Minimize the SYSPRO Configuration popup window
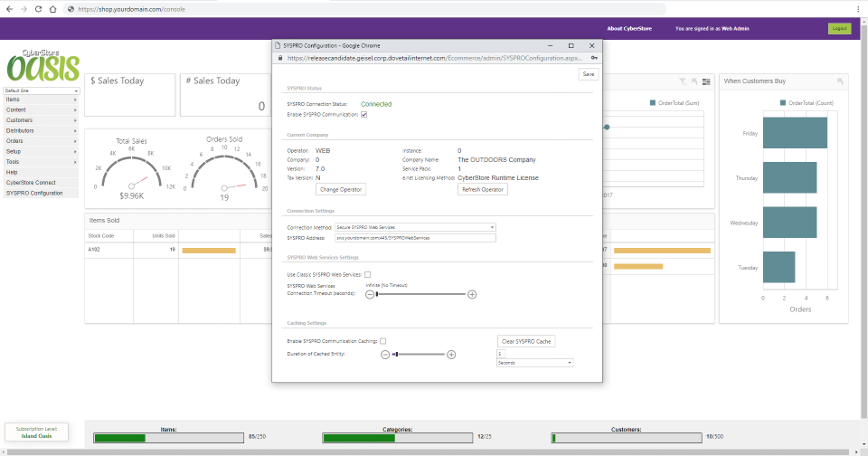Screen dimensions: 868x456 (x=550, y=45)
